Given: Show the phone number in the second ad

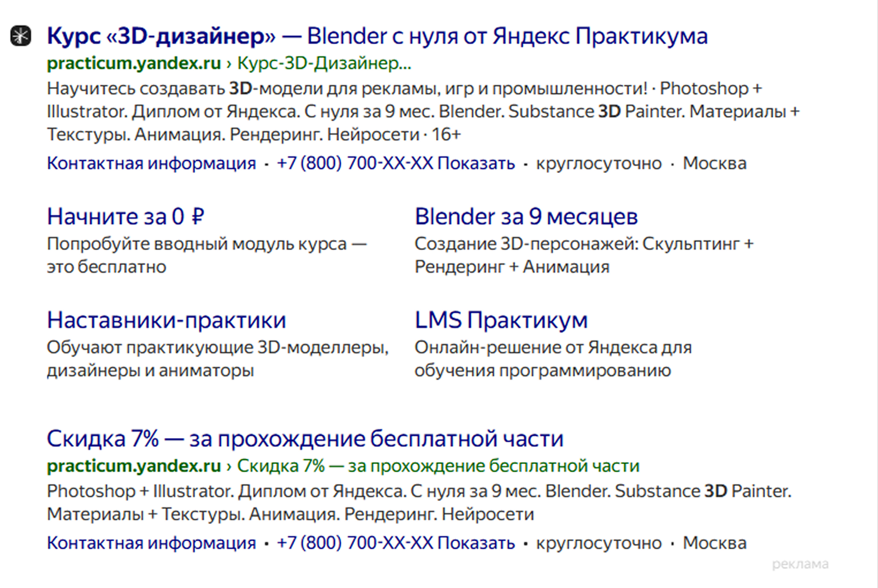Looking at the screenshot, I should click(x=395, y=543).
